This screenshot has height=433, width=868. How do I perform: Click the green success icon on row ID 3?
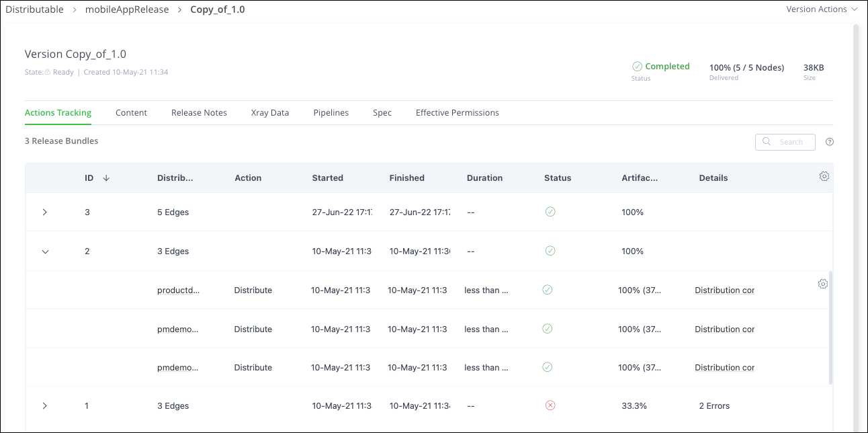550,211
